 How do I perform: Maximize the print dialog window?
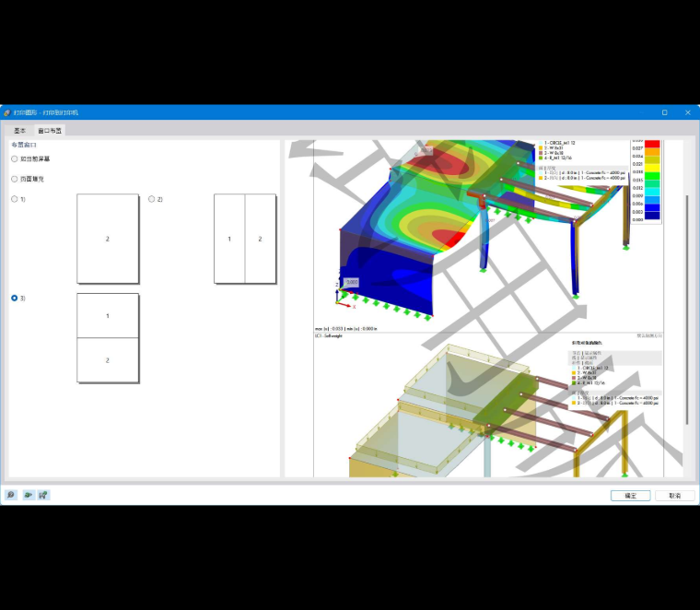[664, 112]
